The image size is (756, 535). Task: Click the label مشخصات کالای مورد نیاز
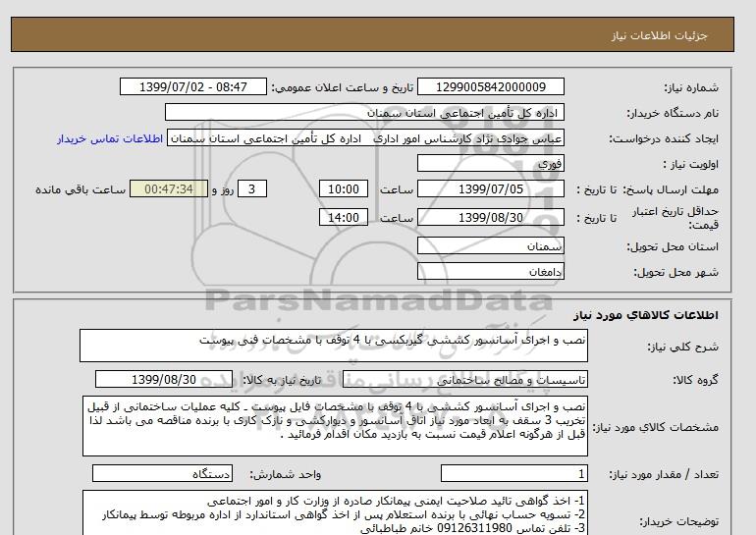pos(655,427)
